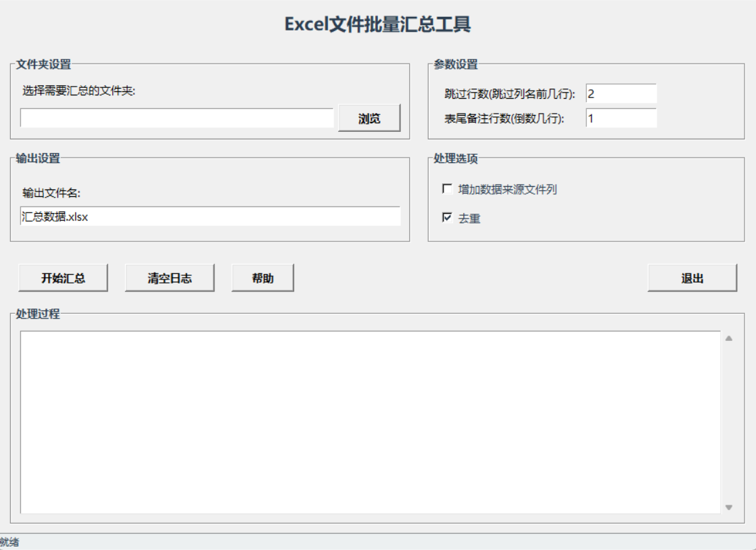Uncheck the 去重 checkbox
Screen dimensions: 756x550
coord(447,218)
